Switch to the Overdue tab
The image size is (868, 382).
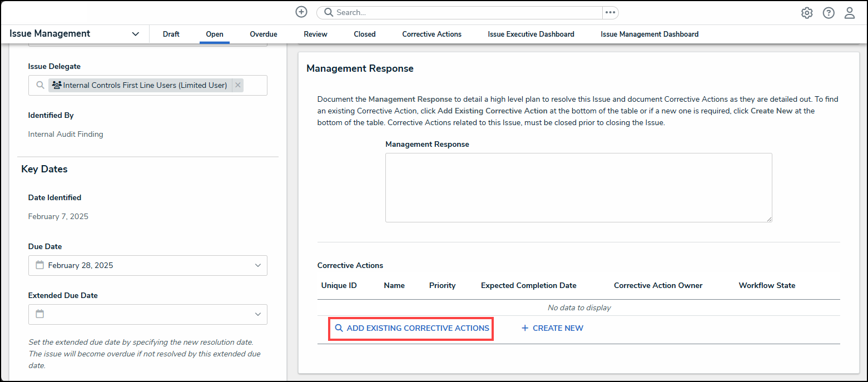point(263,34)
